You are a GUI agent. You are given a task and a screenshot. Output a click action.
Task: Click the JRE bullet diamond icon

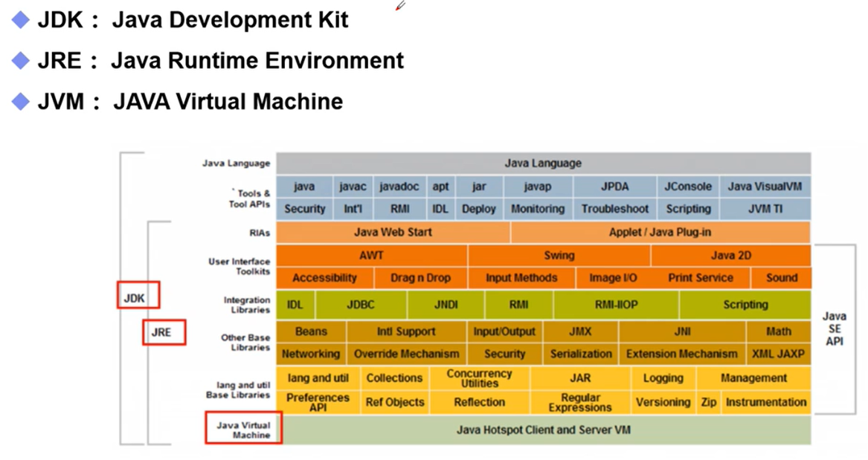point(21,61)
